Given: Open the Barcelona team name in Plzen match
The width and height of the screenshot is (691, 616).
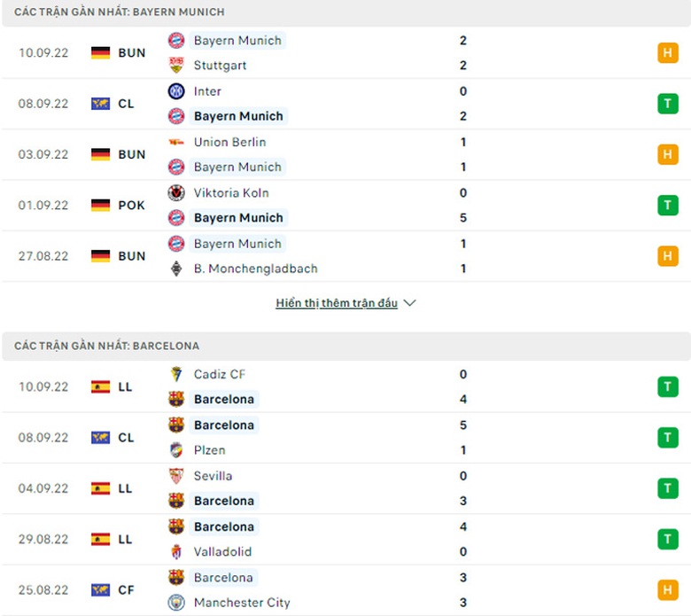Looking at the screenshot, I should click(224, 425).
